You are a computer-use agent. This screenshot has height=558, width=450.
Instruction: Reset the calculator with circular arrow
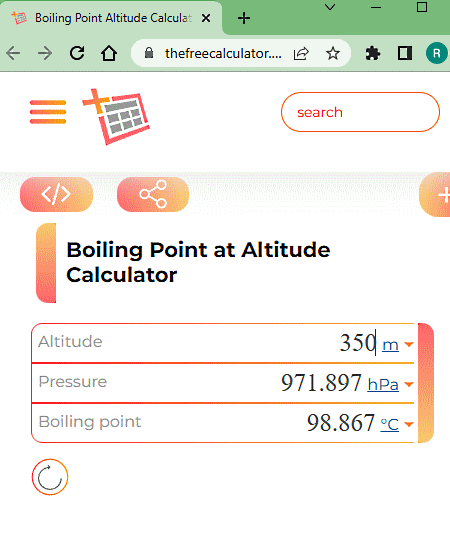pyautogui.click(x=50, y=477)
